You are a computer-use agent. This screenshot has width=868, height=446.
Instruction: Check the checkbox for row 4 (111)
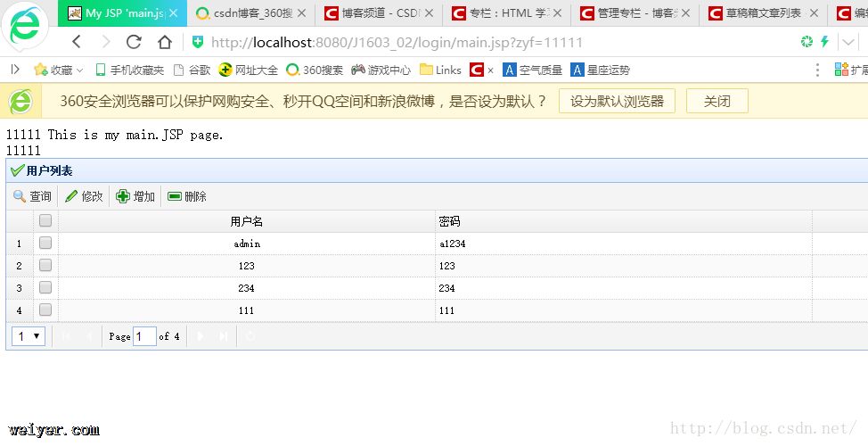click(x=45, y=310)
